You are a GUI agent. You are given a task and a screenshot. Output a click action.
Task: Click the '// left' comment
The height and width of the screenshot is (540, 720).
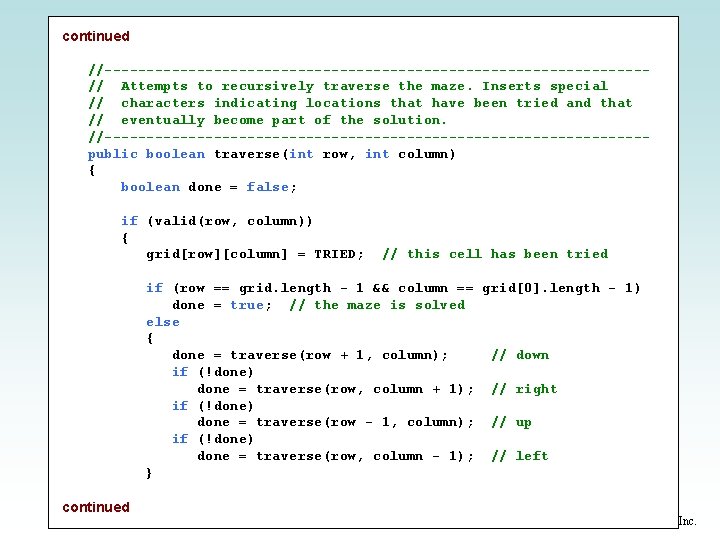[519, 456]
